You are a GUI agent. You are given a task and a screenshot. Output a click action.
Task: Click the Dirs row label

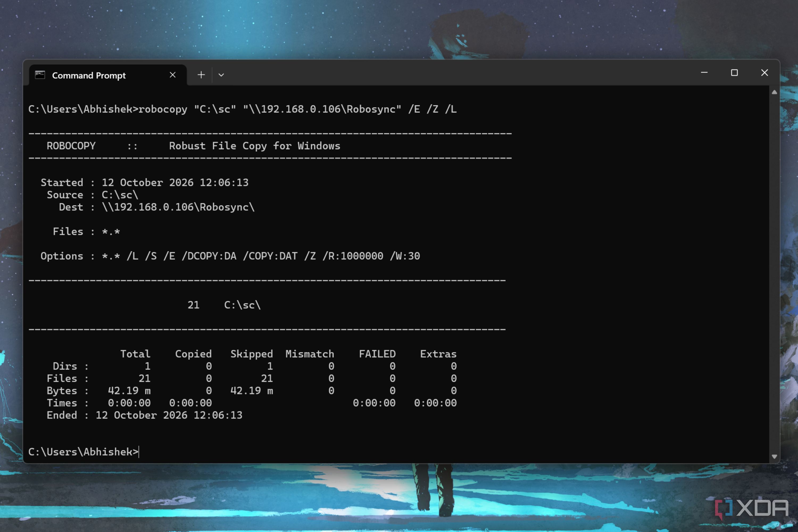(x=65, y=366)
